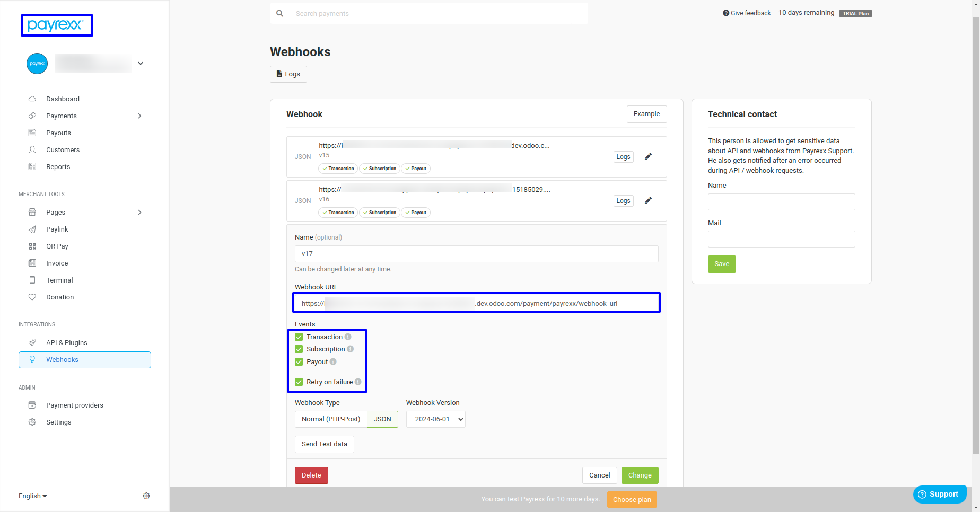980x512 pixels.
Task: Go to Payment providers in Admin section
Action: tap(74, 405)
